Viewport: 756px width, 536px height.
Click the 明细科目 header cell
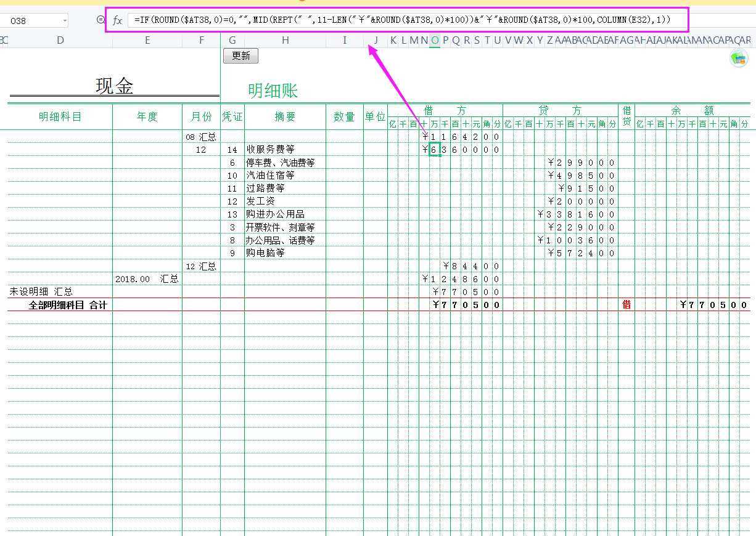pyautogui.click(x=60, y=116)
